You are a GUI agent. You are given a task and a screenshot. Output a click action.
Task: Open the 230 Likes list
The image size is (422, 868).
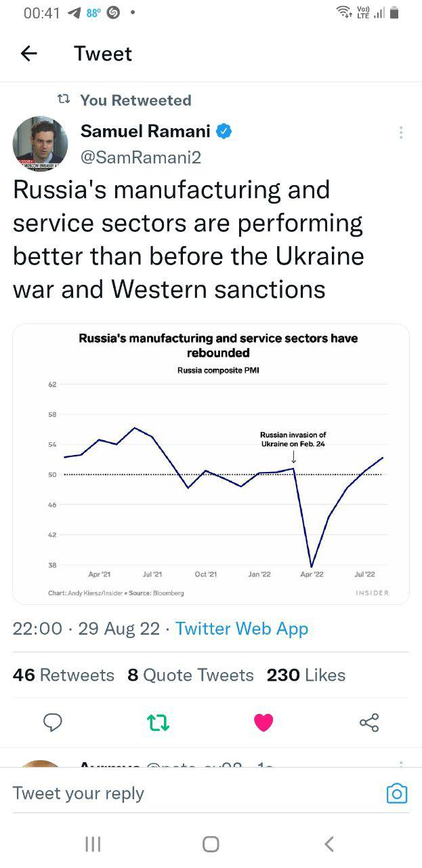click(306, 675)
